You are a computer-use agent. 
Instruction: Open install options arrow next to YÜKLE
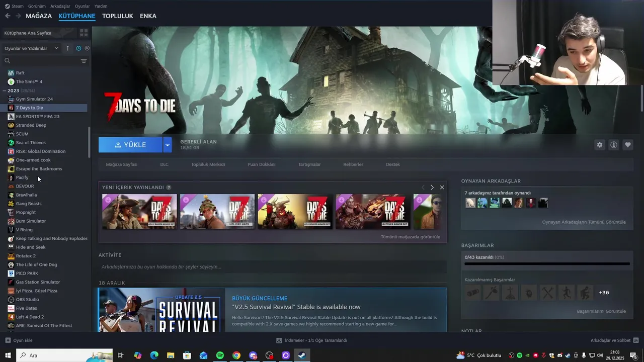168,145
